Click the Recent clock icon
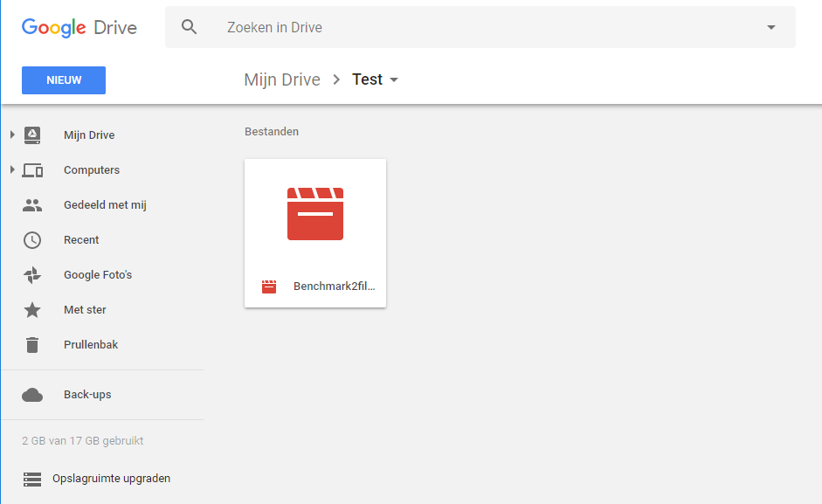This screenshot has height=504, width=822. click(x=32, y=240)
